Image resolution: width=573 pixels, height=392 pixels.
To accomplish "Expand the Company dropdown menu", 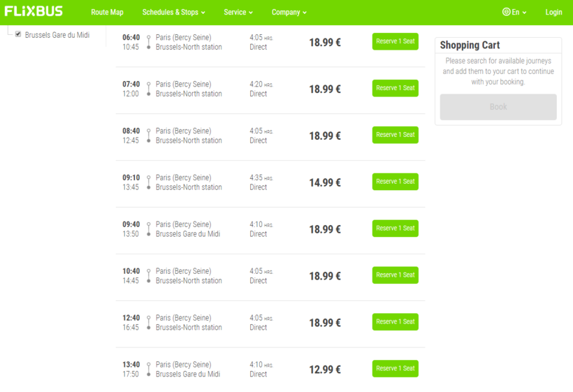I will (x=289, y=12).
